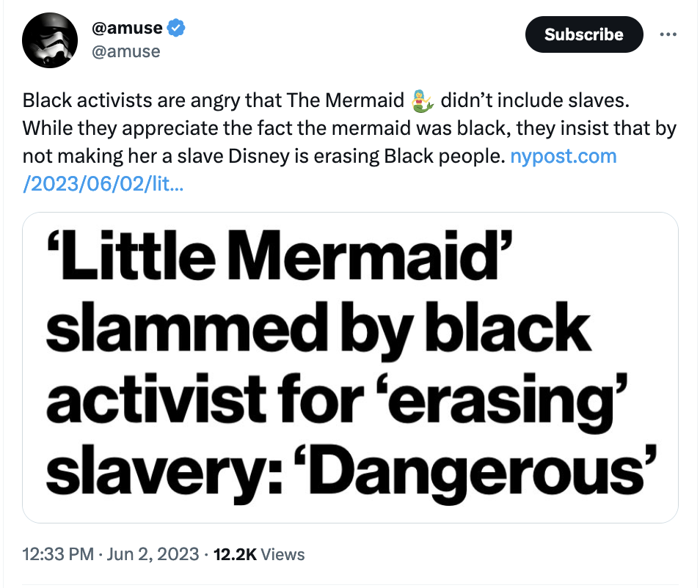Click the 12.2K view count number
This screenshot has height=588, width=700.
235,554
